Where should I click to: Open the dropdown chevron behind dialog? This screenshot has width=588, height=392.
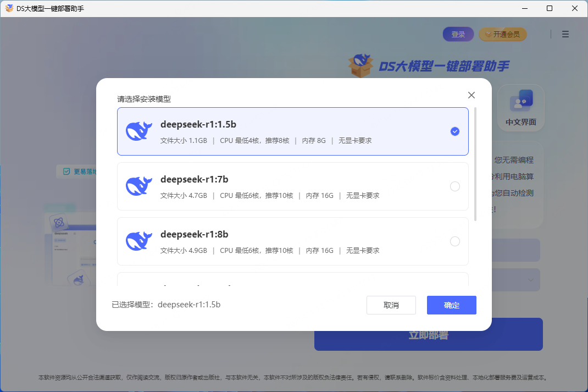[x=531, y=280]
